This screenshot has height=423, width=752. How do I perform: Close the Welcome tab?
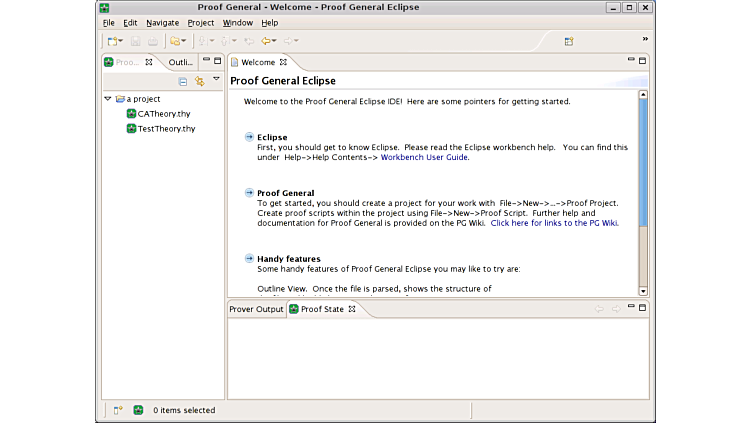pos(284,62)
